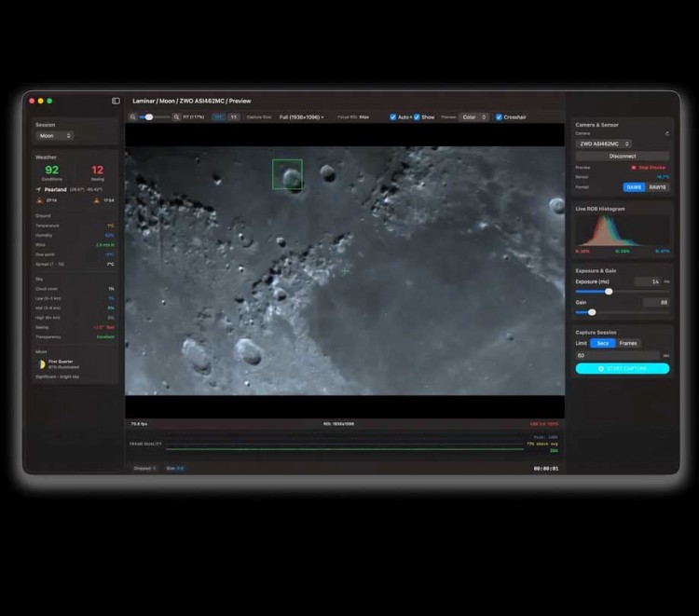Disable the Crosshair checkbox
Viewport: 699px width, 616px height.
499,116
